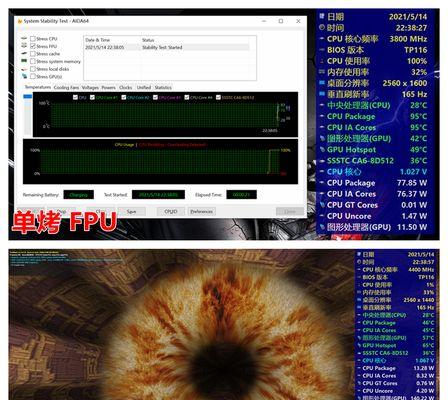This screenshot has width=448, height=400.
Task: Switch to the Cooling Fans tab
Action: (x=66, y=87)
